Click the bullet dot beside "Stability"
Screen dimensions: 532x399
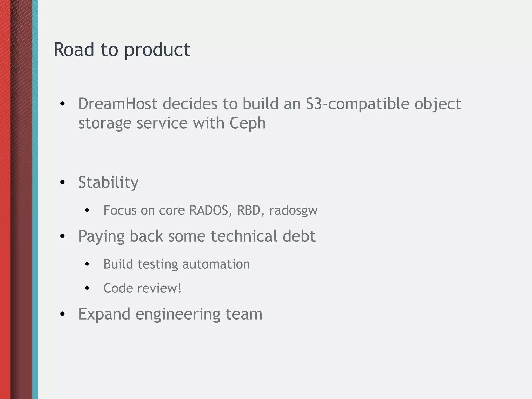(62, 183)
